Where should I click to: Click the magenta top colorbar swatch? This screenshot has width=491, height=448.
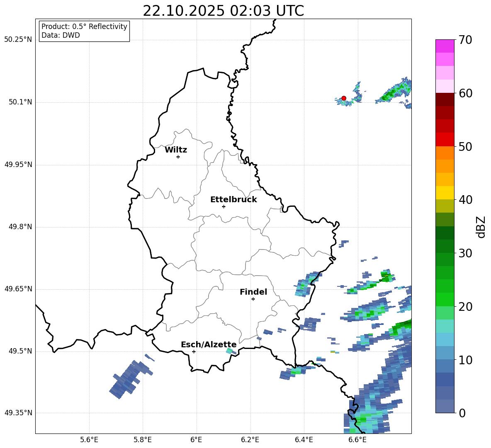(x=445, y=46)
